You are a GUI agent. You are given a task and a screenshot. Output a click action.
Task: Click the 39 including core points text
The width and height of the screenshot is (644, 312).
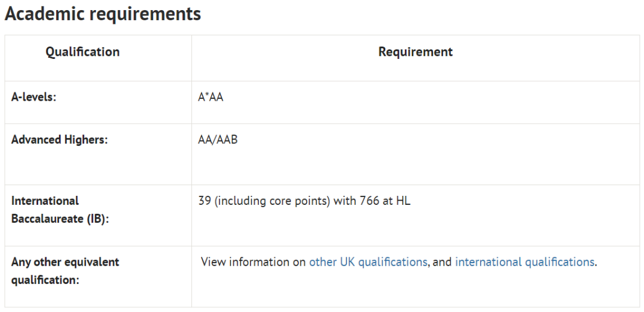coord(264,201)
